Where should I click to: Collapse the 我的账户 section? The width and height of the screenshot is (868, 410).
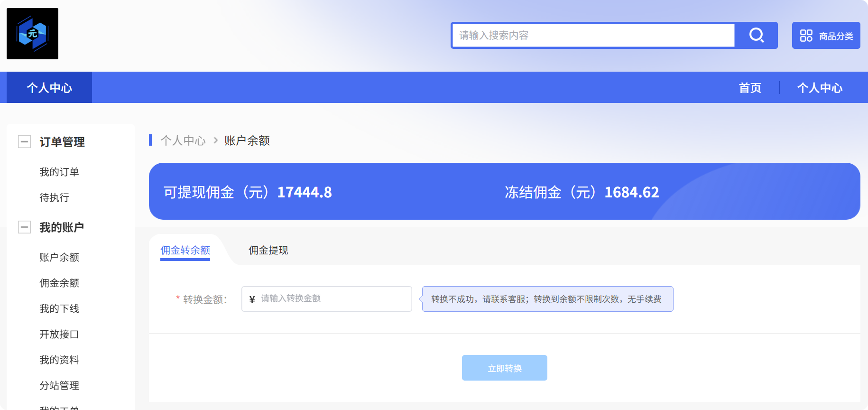24,227
